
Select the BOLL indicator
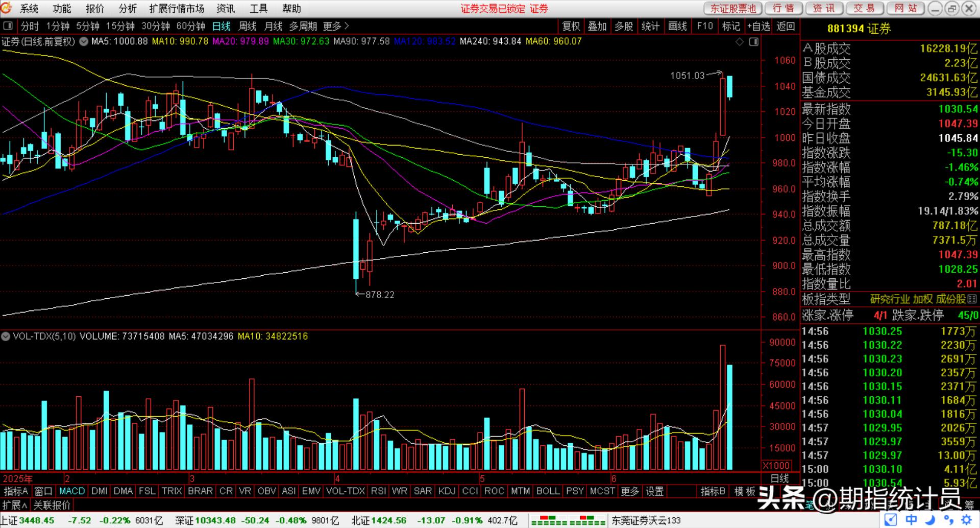click(x=548, y=491)
